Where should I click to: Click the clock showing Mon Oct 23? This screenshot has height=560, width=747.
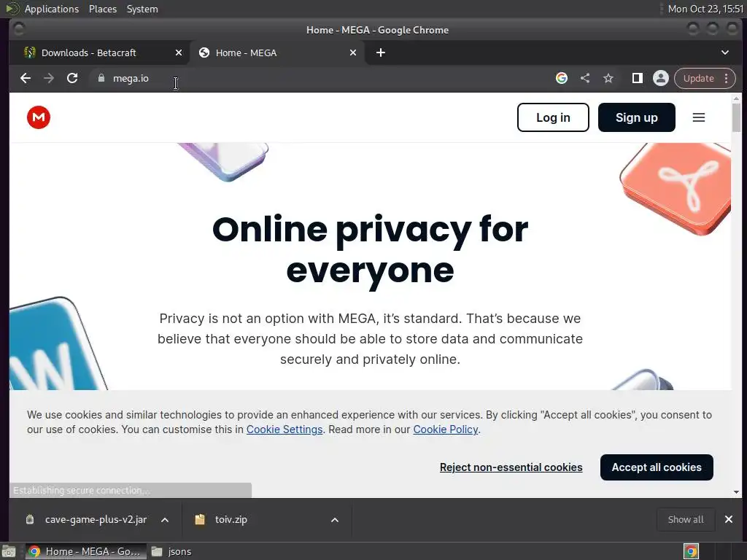point(705,9)
